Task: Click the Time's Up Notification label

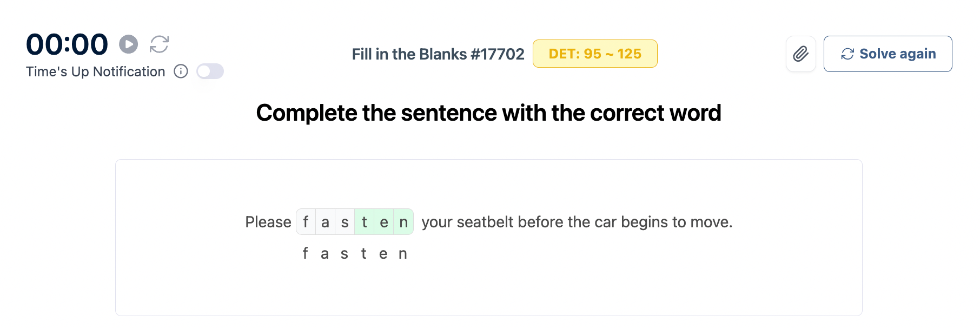Action: [96, 71]
